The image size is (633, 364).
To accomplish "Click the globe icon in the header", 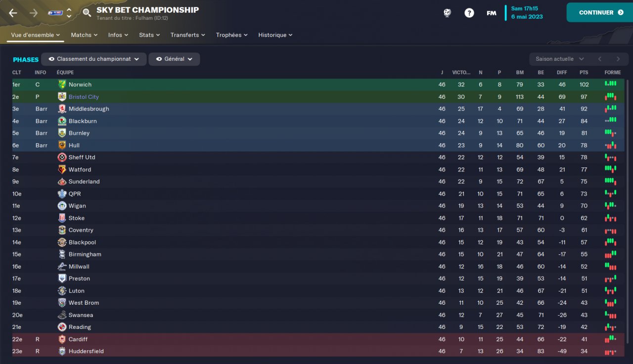I will [x=447, y=13].
